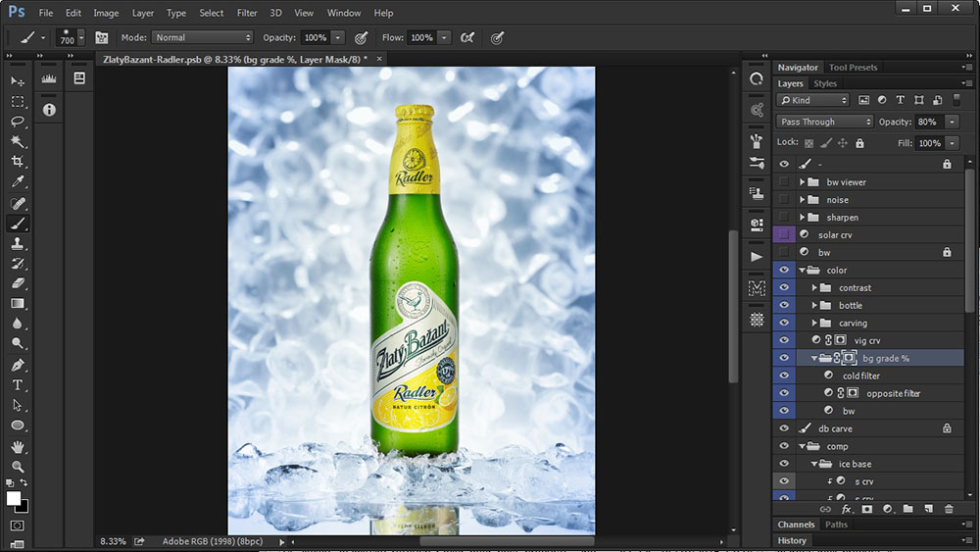Click the layer styles fx icon
This screenshot has height=552, width=980.
(847, 509)
